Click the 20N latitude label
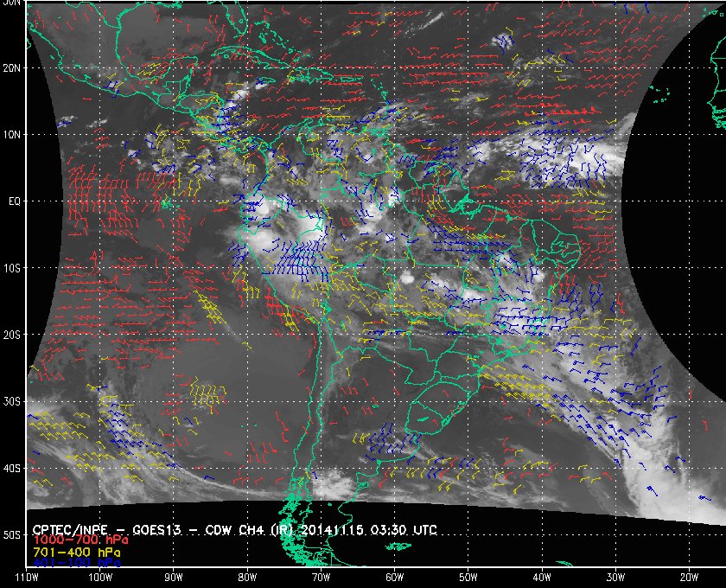Viewport: 726px width, 588px height. point(11,68)
